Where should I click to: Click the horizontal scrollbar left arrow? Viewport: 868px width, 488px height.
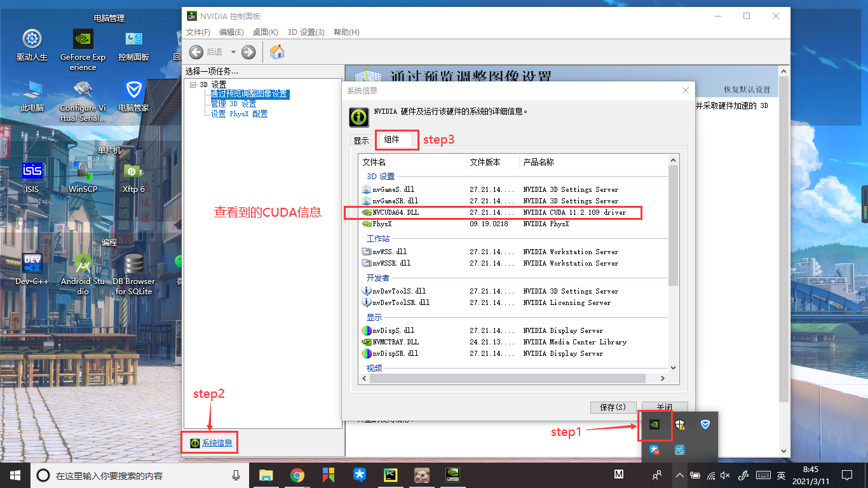pyautogui.click(x=364, y=378)
